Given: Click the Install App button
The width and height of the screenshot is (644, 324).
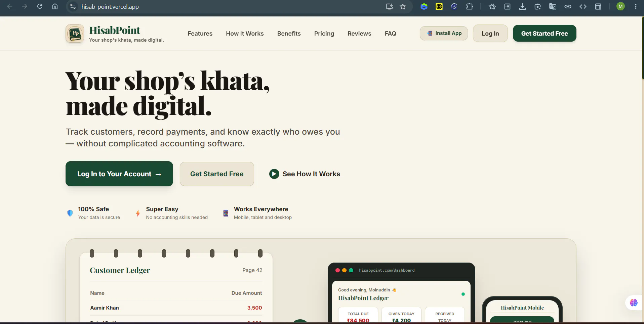Looking at the screenshot, I should coord(444,33).
